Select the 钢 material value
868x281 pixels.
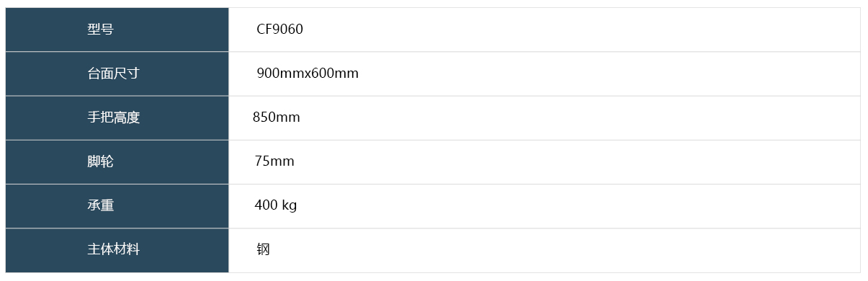(264, 249)
